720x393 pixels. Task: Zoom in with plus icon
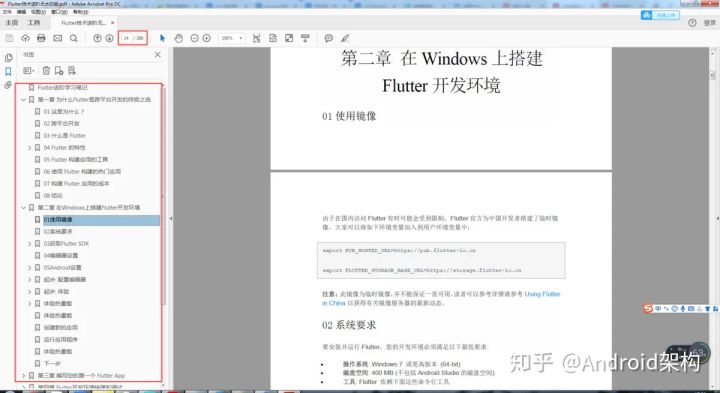click(207, 39)
